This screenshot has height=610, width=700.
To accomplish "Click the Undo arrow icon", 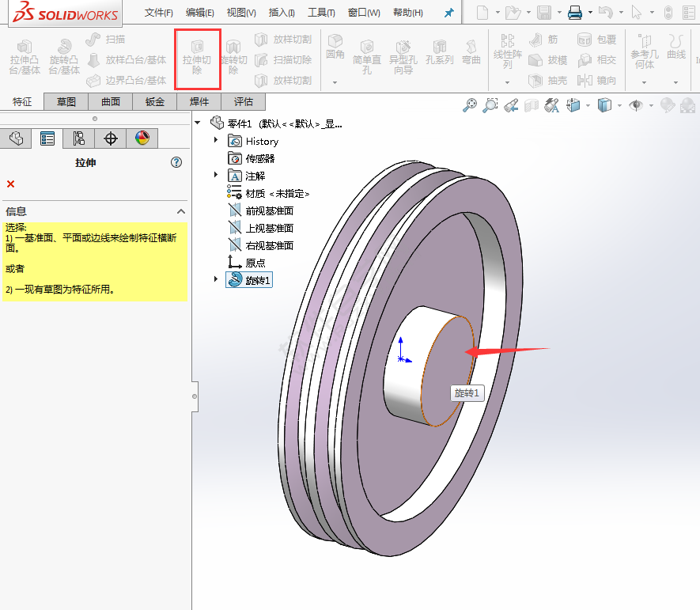I will tap(605, 13).
